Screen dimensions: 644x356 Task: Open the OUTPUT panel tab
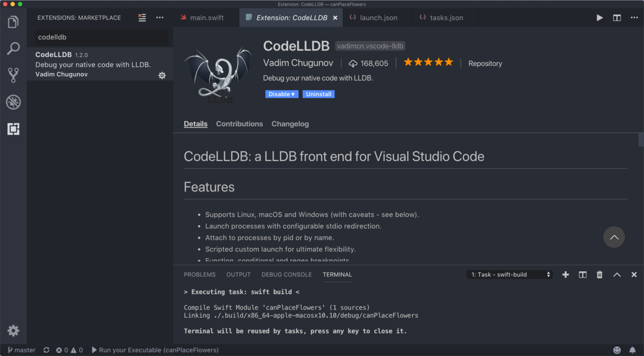point(238,274)
